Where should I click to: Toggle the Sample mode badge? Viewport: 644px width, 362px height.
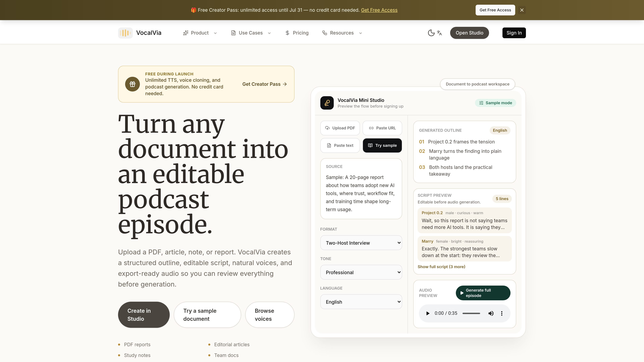[x=495, y=103]
